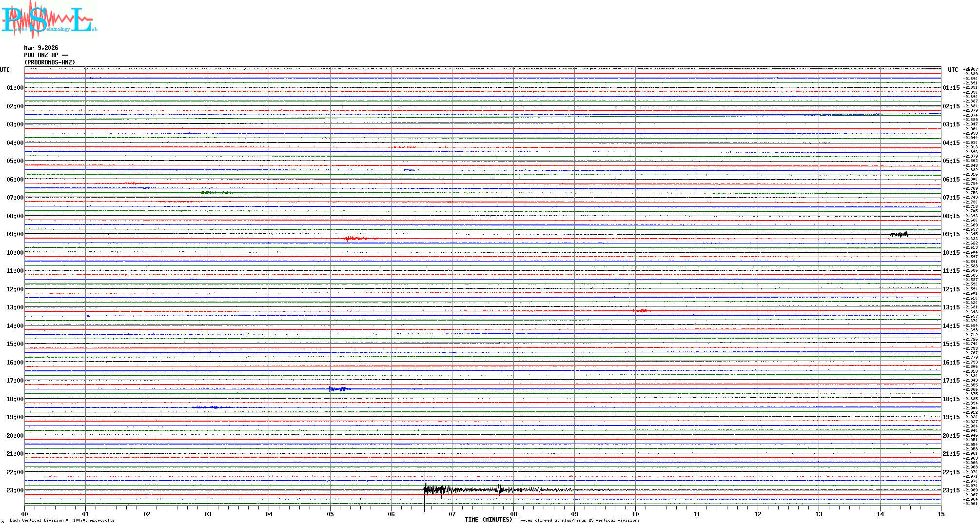Click the right 04:15 time label
Viewport: 980px width, 527px height.
coord(951,143)
